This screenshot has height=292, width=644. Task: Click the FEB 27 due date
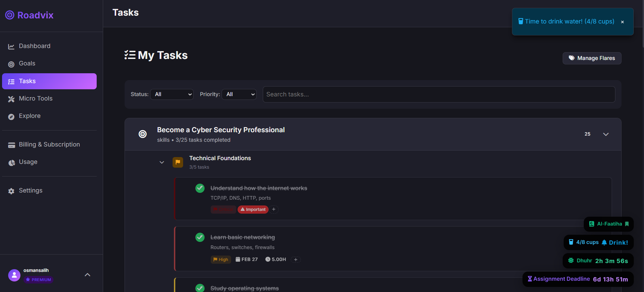(246, 260)
